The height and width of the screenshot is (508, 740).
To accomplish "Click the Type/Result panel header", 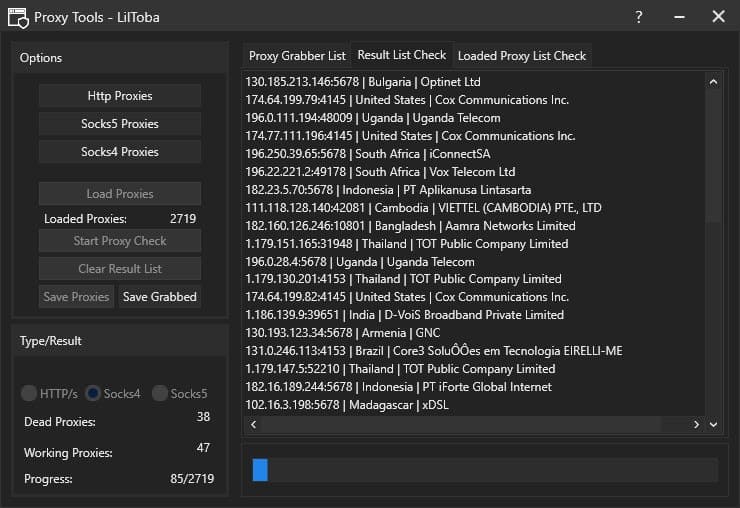I will pyautogui.click(x=120, y=340).
